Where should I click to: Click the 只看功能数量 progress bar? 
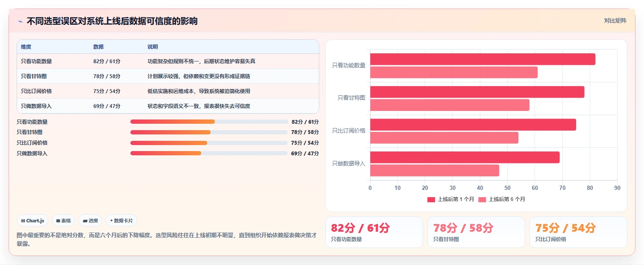pyautogui.click(x=209, y=122)
